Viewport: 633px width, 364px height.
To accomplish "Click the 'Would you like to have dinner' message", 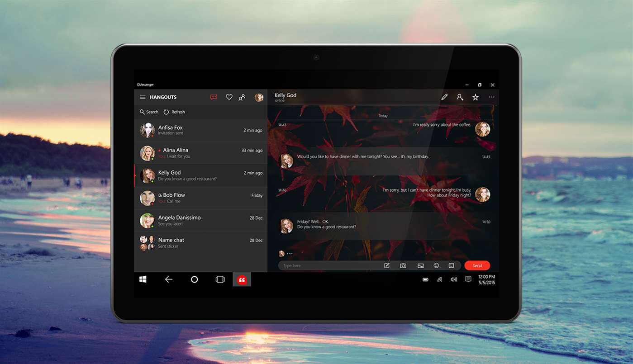I will (x=363, y=157).
